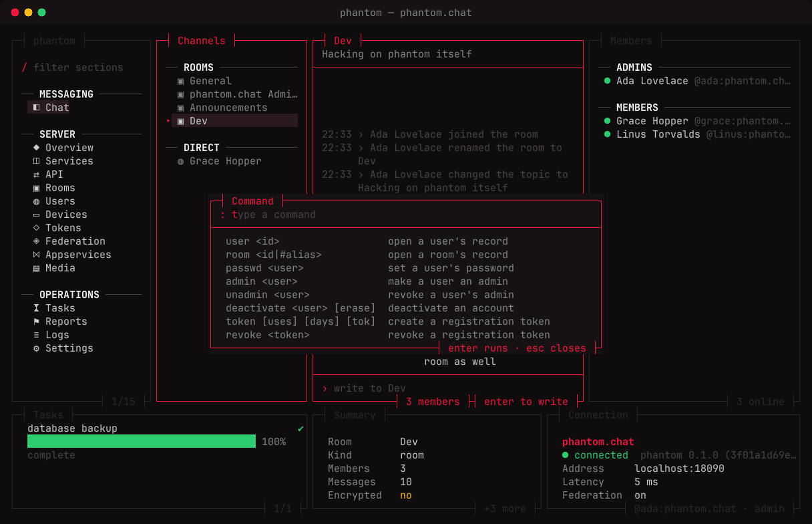Image resolution: width=812 pixels, height=524 pixels.
Task: Click the Federation icon
Action: (36, 241)
